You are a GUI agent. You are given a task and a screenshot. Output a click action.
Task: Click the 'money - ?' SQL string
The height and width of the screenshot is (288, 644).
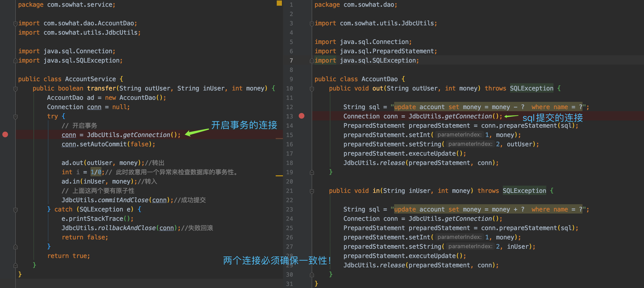488,107
